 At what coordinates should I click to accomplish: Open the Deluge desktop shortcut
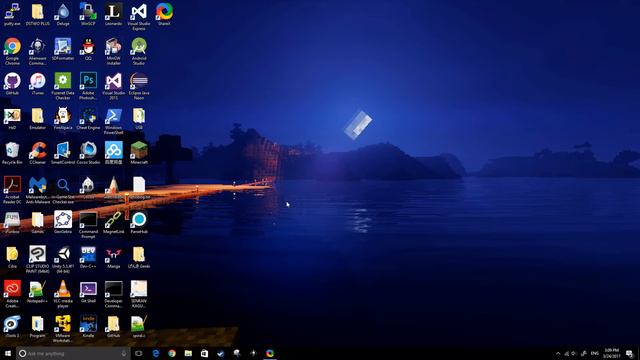[63, 15]
